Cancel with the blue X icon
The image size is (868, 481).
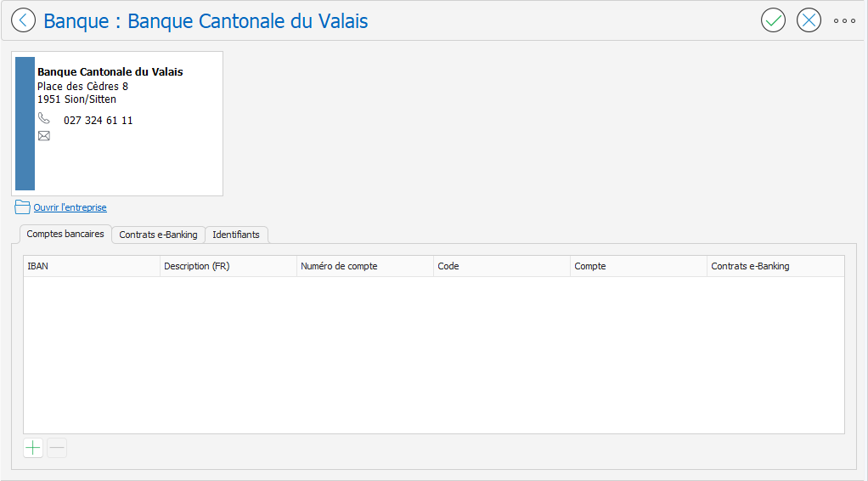pyautogui.click(x=809, y=20)
